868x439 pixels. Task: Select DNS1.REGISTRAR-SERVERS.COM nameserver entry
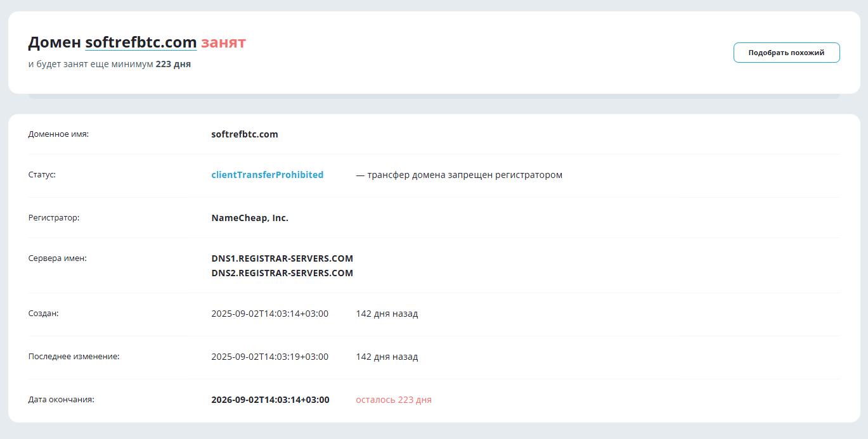click(x=282, y=258)
